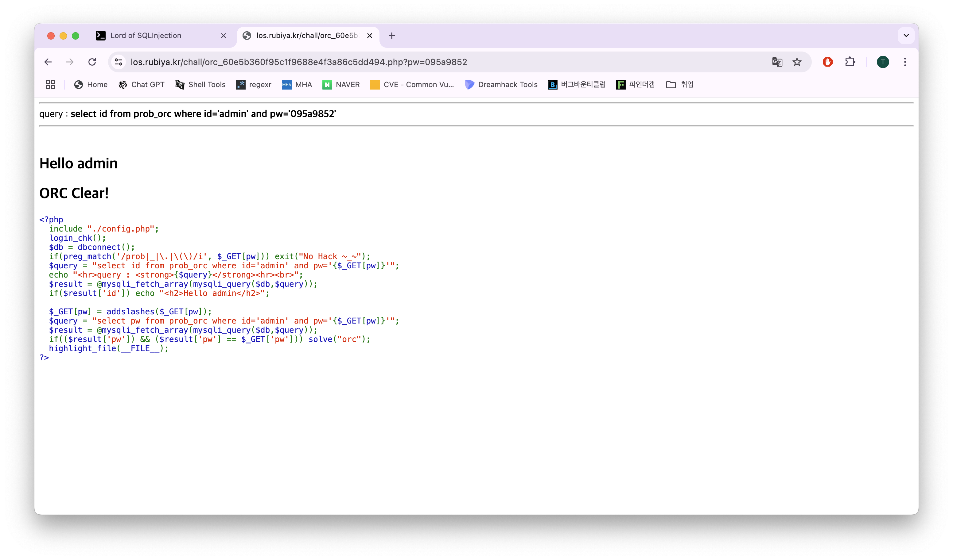Open Chrome three-dot menu
Image resolution: width=953 pixels, height=560 pixels.
coord(905,62)
